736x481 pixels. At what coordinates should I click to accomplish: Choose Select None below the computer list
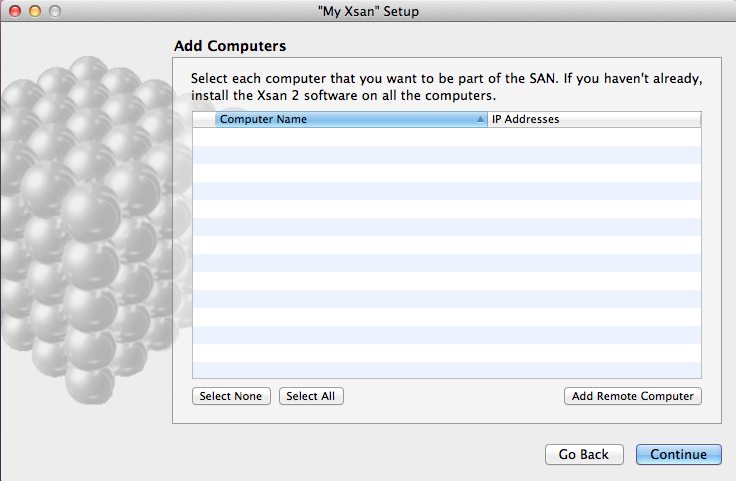click(231, 396)
